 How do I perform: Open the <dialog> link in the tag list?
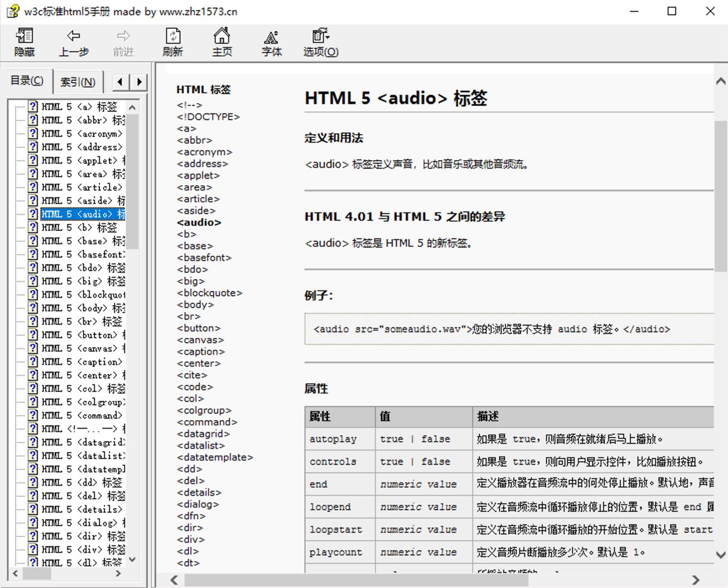point(198,504)
